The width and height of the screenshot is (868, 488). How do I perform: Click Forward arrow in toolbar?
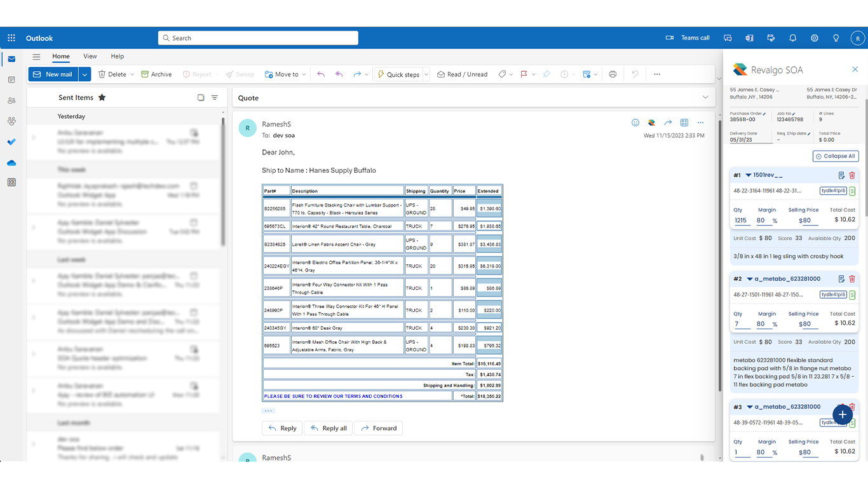point(357,74)
